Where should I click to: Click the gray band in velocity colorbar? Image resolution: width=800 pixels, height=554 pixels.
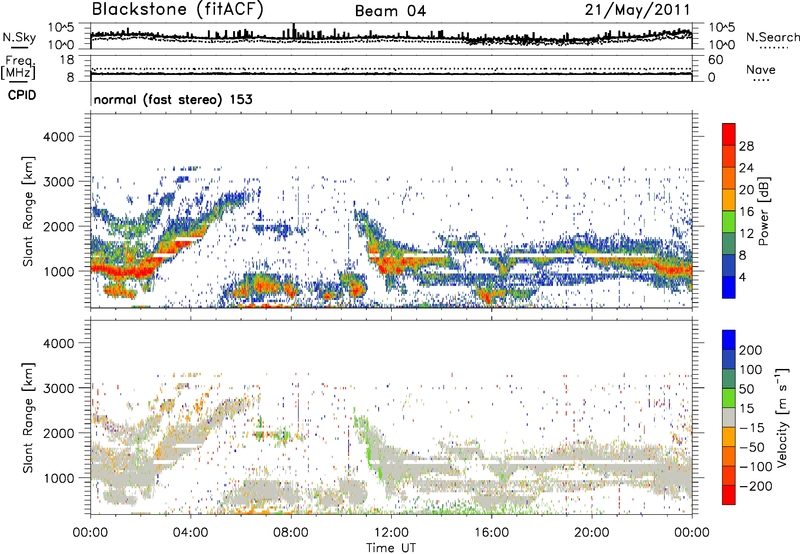point(729,417)
